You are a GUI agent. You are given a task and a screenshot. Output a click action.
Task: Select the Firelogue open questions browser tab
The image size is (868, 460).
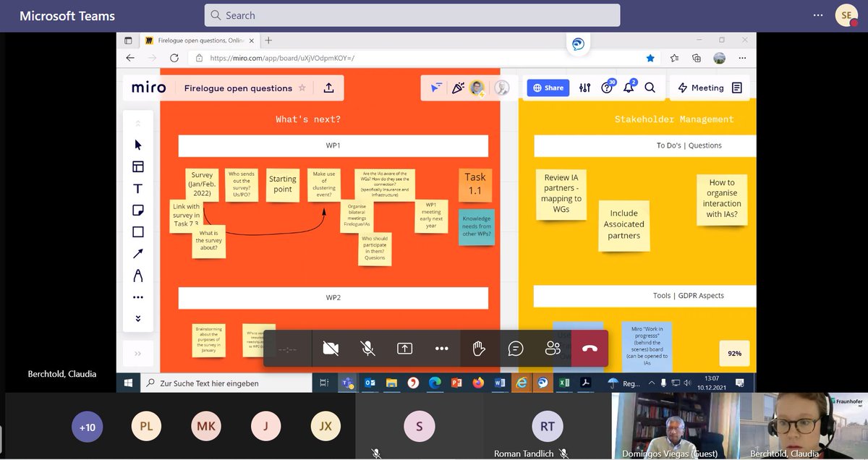(200, 41)
